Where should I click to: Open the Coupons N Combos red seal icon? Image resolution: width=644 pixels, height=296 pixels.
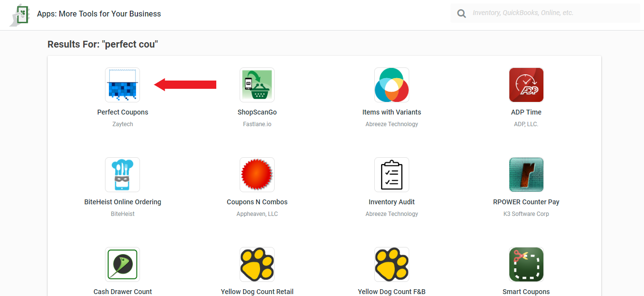point(257,175)
